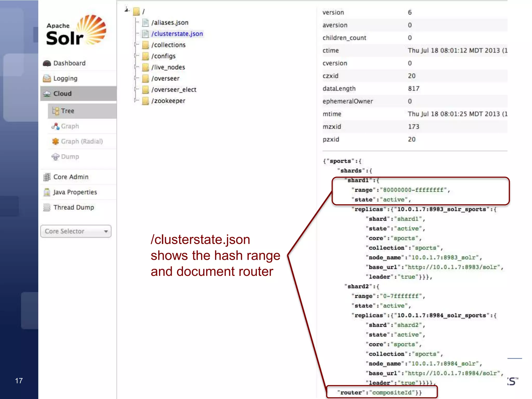Click the /zookeeper folder icon

145,101
